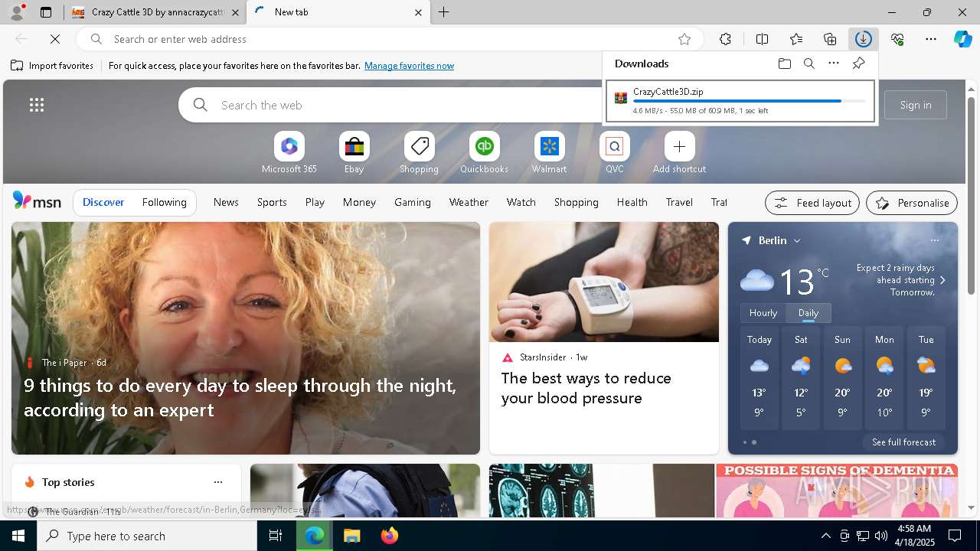This screenshot has height=551, width=980.
Task: Launch Firefox from taskbar
Action: (390, 536)
